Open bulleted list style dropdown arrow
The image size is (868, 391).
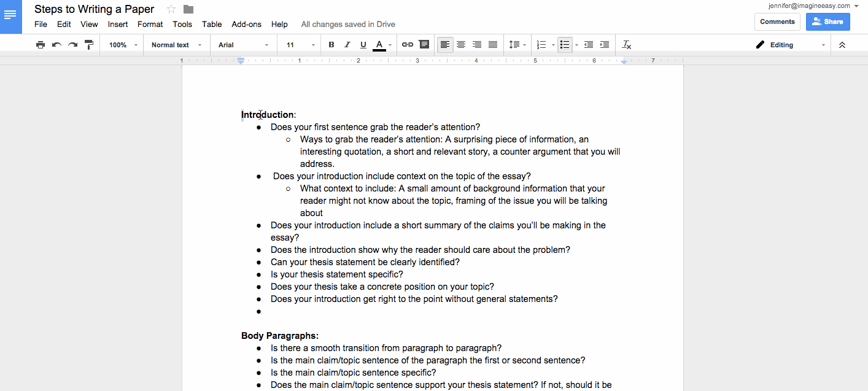[576, 45]
